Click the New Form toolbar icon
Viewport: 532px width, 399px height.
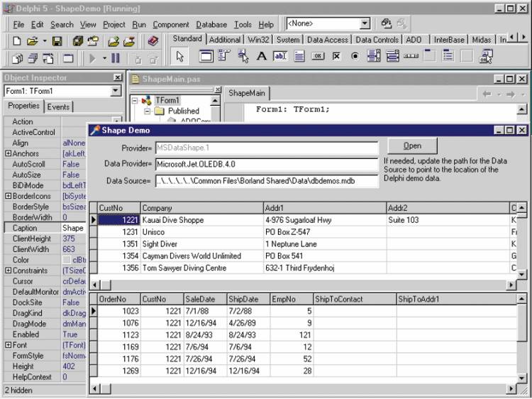pos(68,58)
